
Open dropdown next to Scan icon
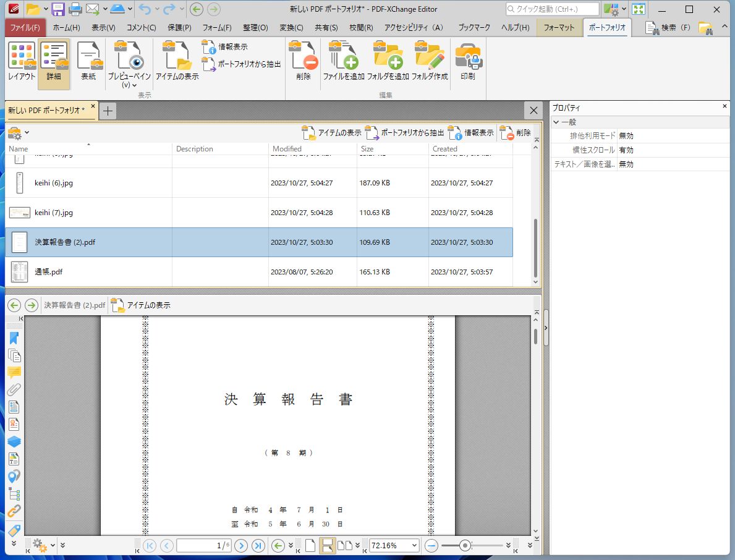point(130,9)
